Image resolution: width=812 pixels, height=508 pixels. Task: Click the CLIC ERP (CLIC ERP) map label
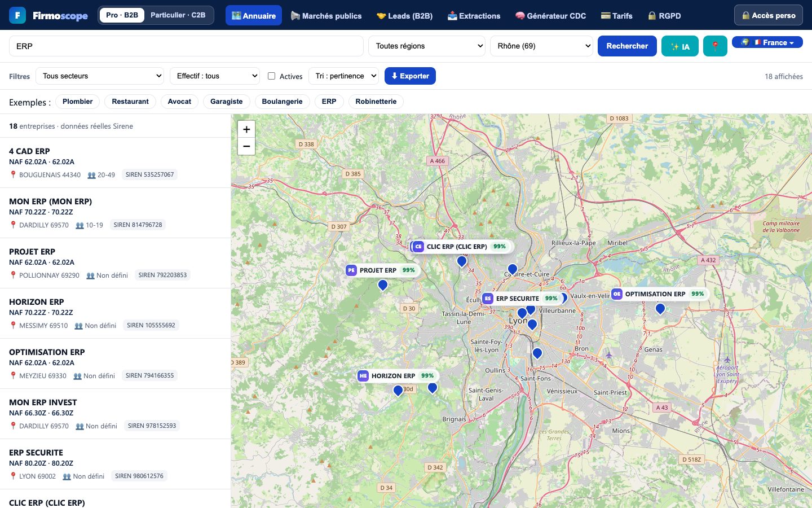click(x=461, y=247)
